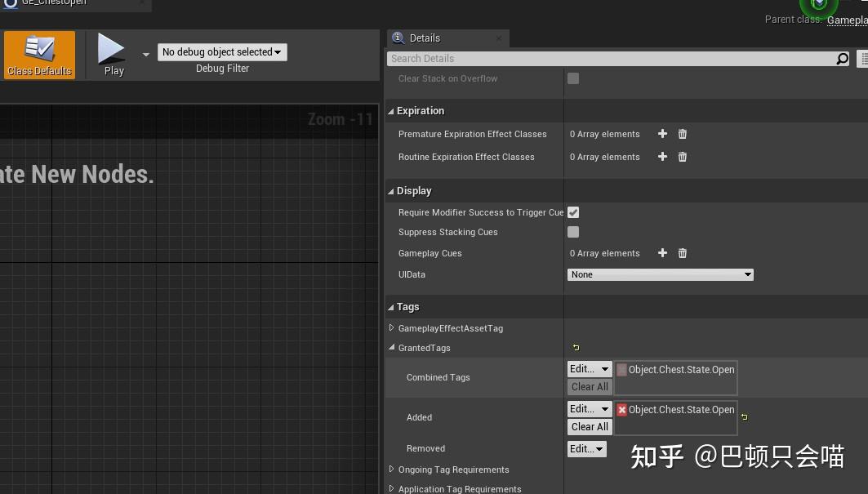The image size is (868, 494).
Task: Clear the Routine Expiration Effect Classes array
Action: [682, 157]
